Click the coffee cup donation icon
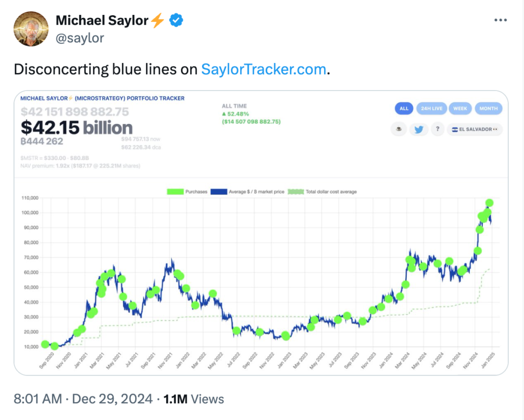 pos(399,129)
